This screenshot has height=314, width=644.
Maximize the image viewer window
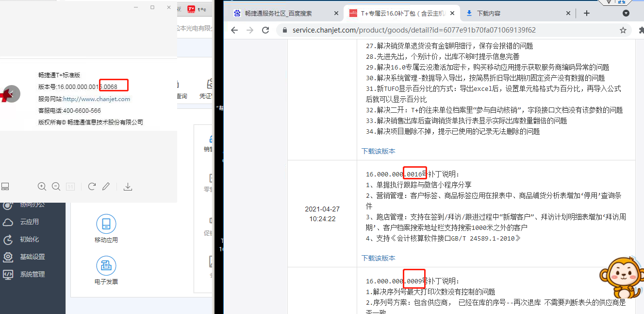[x=152, y=7]
